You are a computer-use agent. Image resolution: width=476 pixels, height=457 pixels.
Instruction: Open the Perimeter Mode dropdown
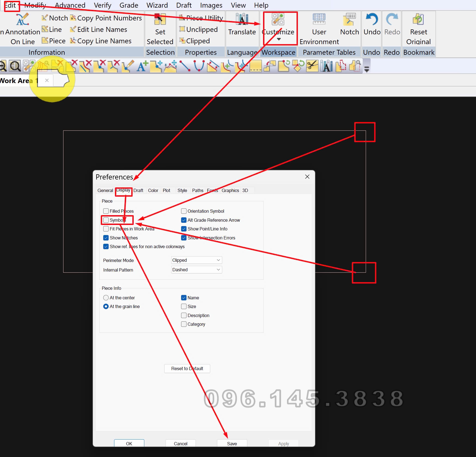[196, 260]
